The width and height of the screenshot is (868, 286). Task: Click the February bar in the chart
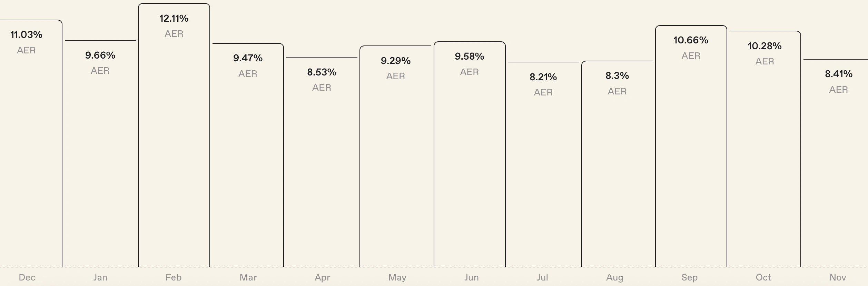pyautogui.click(x=174, y=138)
